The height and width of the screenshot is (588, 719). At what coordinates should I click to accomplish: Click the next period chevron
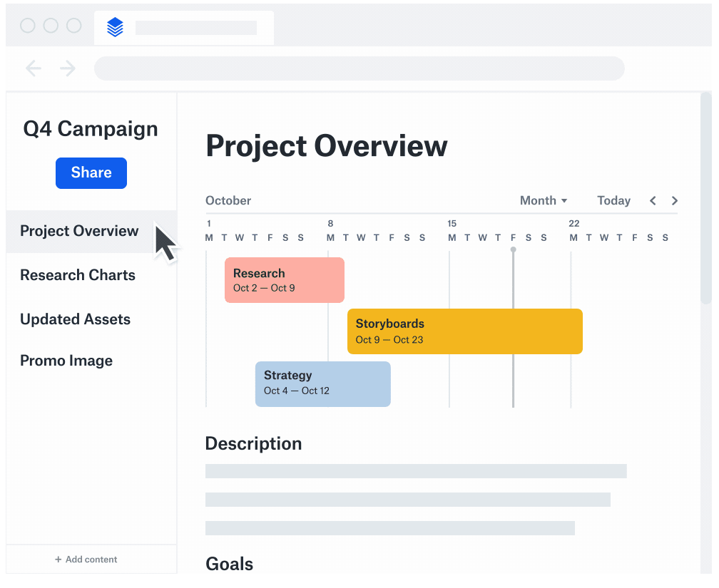674,201
